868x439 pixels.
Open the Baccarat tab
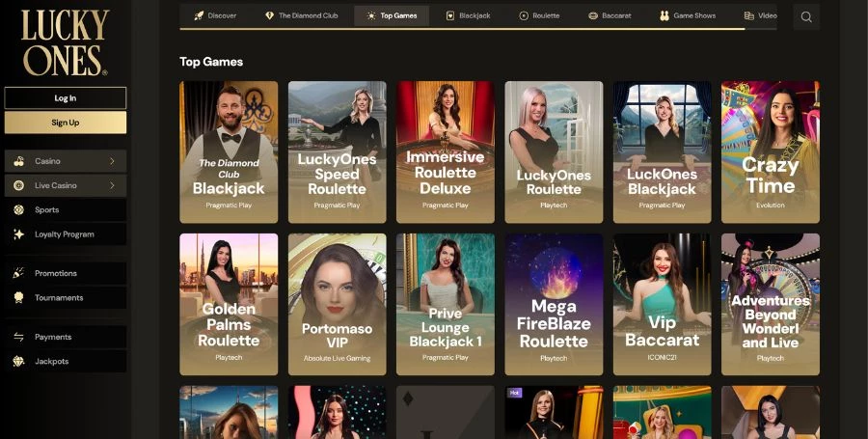coord(610,15)
